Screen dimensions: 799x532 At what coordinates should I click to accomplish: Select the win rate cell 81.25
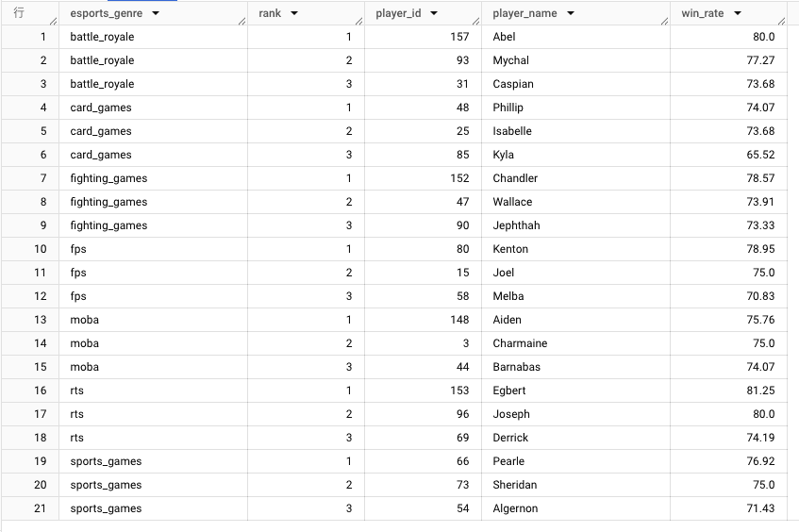pos(759,391)
